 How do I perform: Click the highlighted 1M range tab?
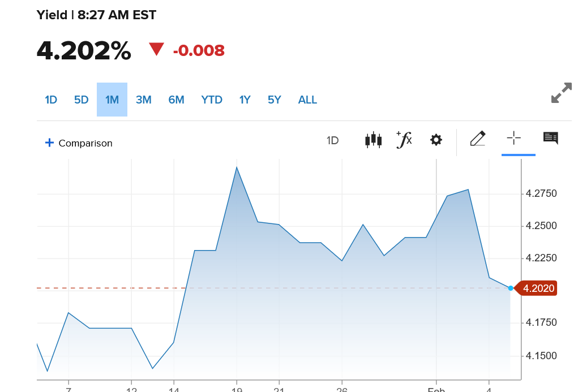112,100
